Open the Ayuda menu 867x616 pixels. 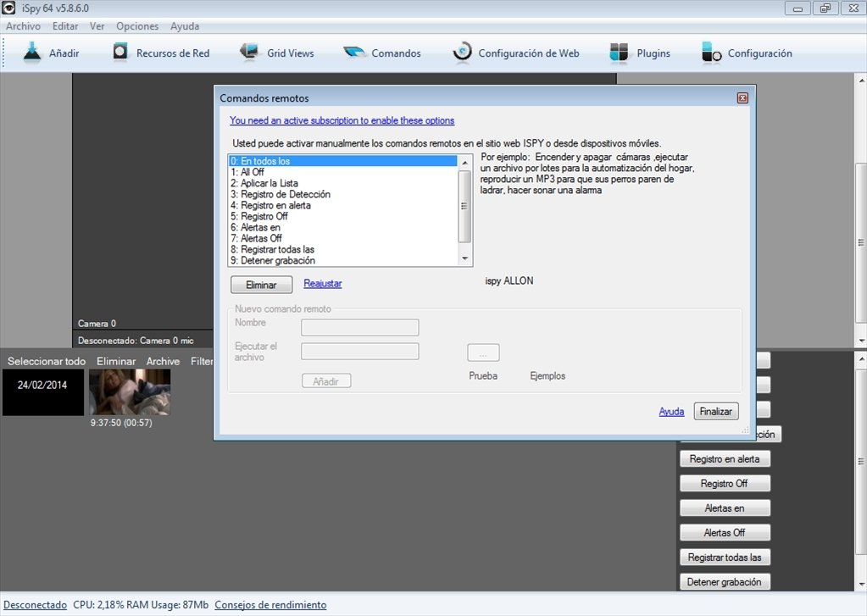point(185,26)
